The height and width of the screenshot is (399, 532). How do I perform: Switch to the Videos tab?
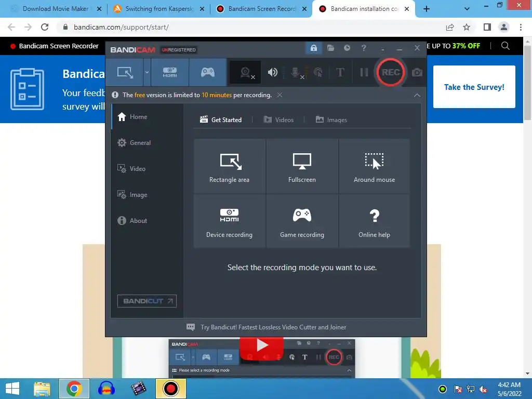pos(278,120)
